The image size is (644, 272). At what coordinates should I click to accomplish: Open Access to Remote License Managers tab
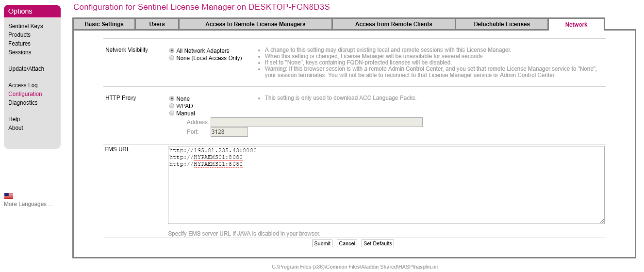(x=255, y=24)
